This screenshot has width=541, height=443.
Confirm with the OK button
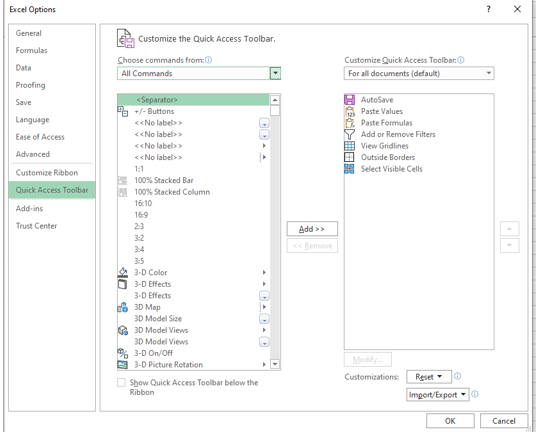pyautogui.click(x=450, y=421)
